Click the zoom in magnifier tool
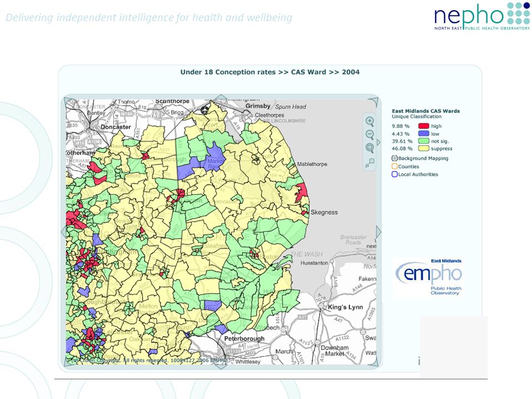Viewport: 532px width, 399px height. pyautogui.click(x=370, y=121)
